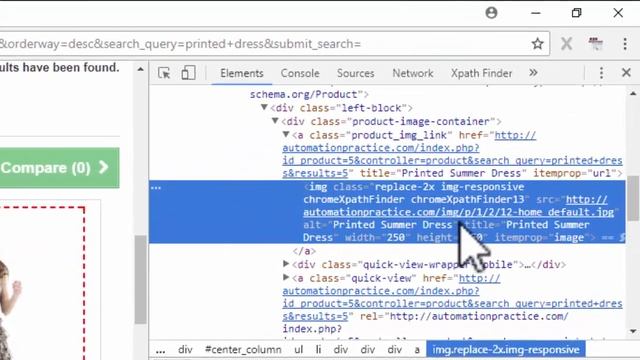Close the DevTools panel
The image size is (640, 360).
point(626,73)
